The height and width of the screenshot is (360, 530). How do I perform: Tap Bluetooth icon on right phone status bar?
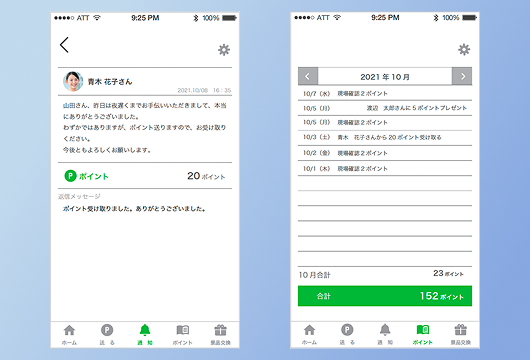pos(436,18)
